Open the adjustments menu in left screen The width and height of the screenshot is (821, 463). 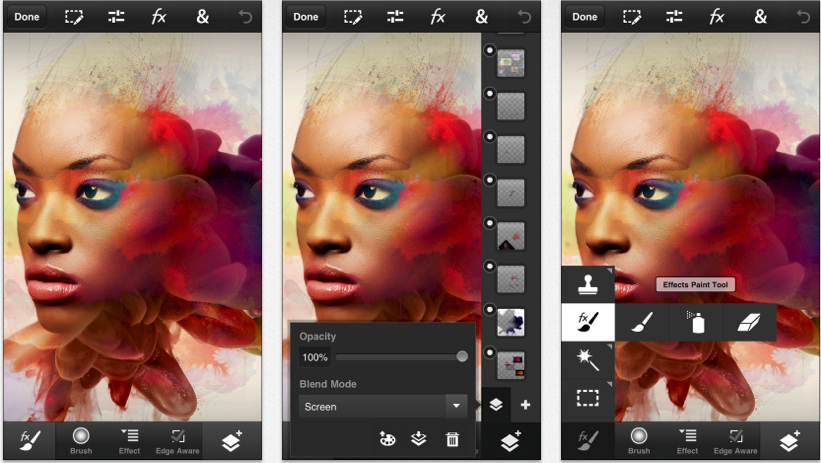pos(116,16)
